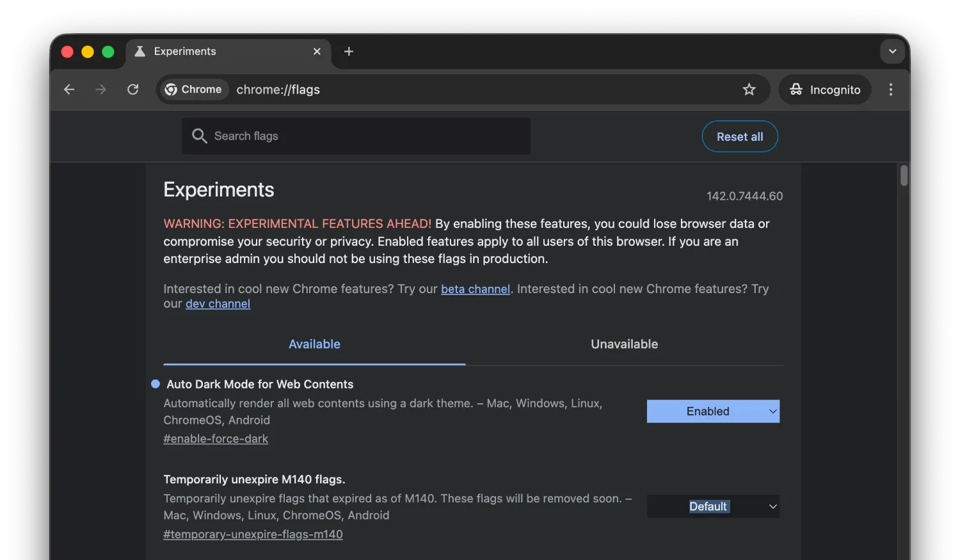The height and width of the screenshot is (560, 960).
Task: Open the dev channel link
Action: click(x=218, y=303)
